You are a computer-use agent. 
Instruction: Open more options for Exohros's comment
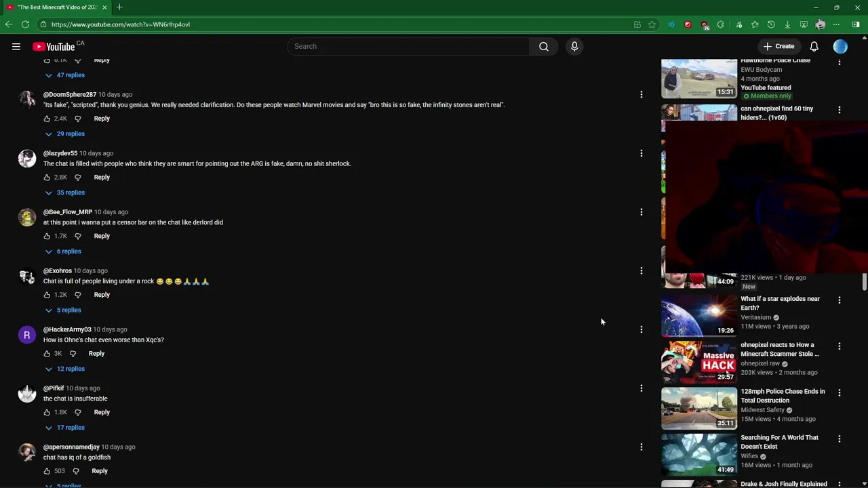point(641,271)
